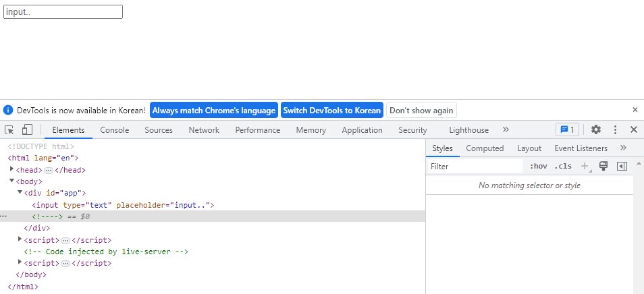Select the <!----> comment node row
The height and width of the screenshot is (294, 644).
point(213,216)
